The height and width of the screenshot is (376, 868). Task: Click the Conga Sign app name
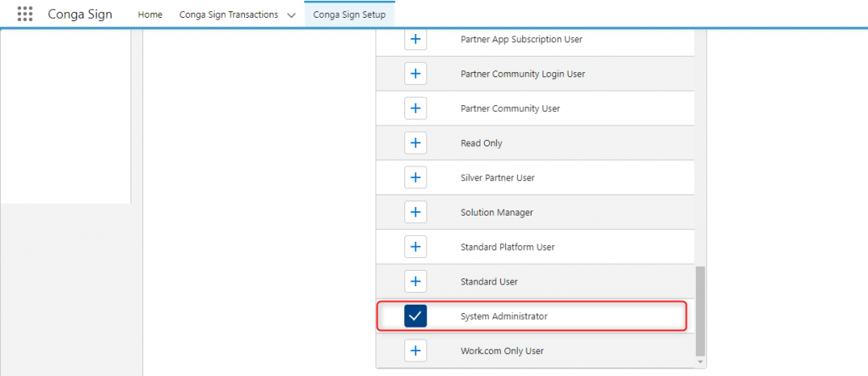tap(81, 14)
